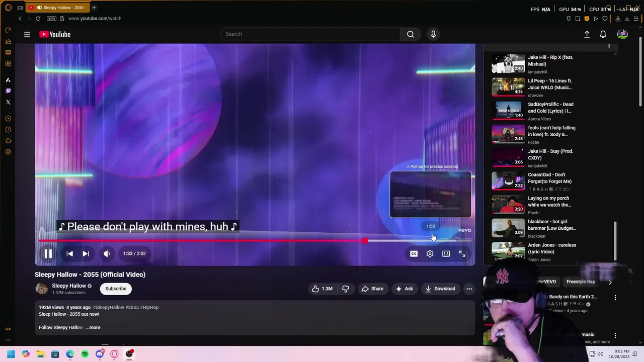Open the Opera menu logo
The width and height of the screenshot is (644, 362).
coord(8,8)
